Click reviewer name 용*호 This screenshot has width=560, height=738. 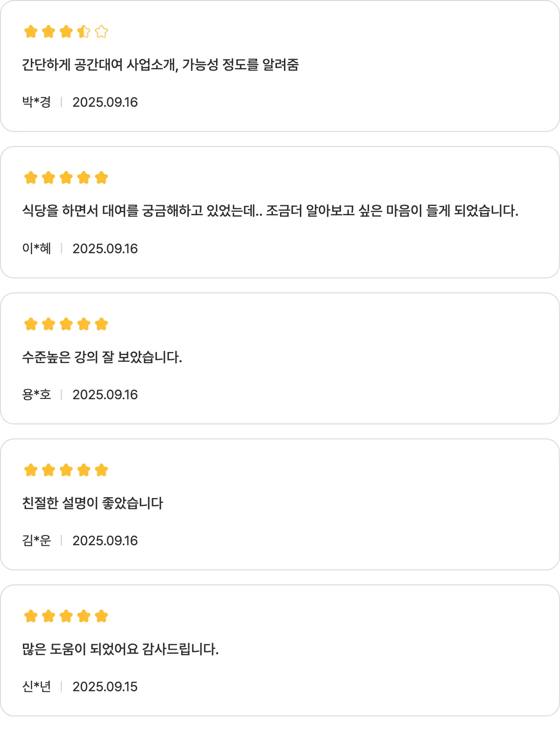pyautogui.click(x=37, y=394)
